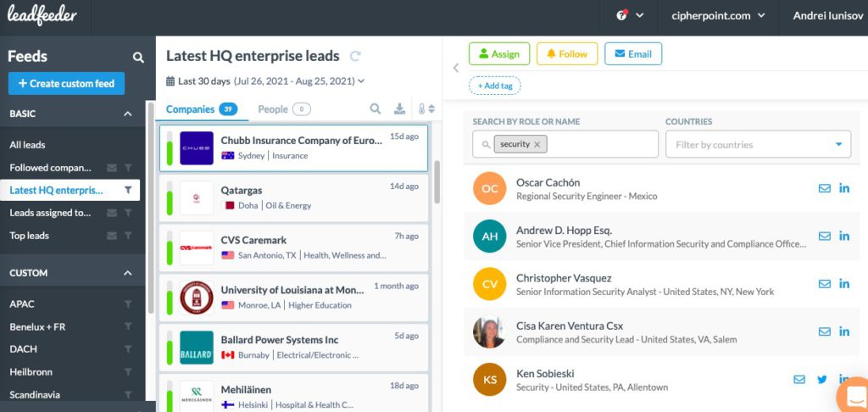Open the Top leads feed
This screenshot has height=412, width=868.
[x=30, y=236]
